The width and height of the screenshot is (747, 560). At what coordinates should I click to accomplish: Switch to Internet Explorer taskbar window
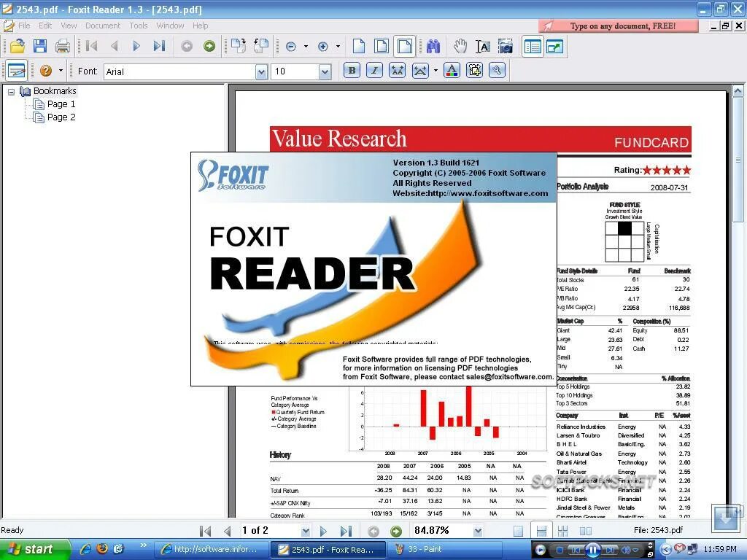[212, 550]
